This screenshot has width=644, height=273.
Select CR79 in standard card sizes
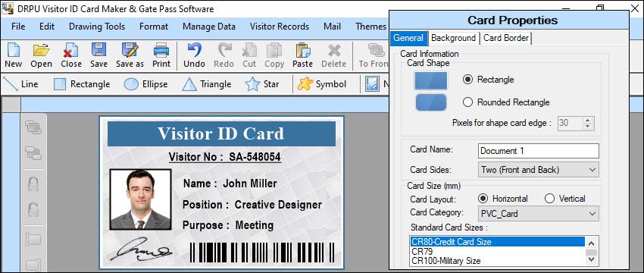pos(497,251)
